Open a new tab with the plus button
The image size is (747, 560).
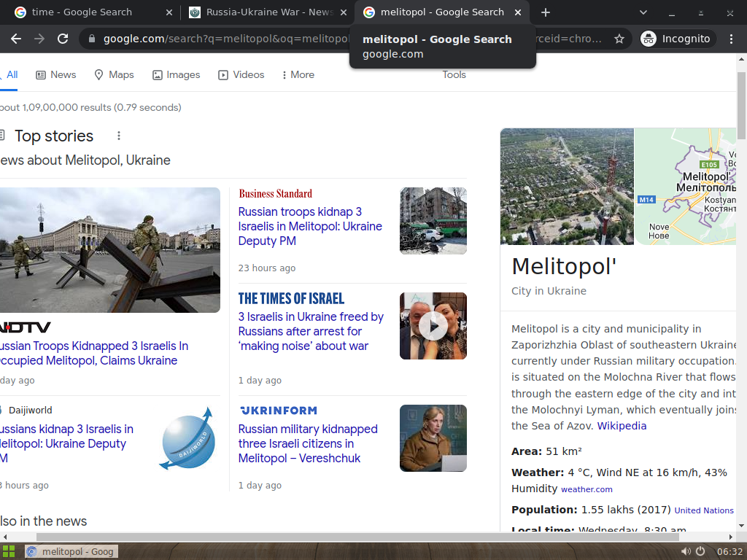click(x=546, y=12)
